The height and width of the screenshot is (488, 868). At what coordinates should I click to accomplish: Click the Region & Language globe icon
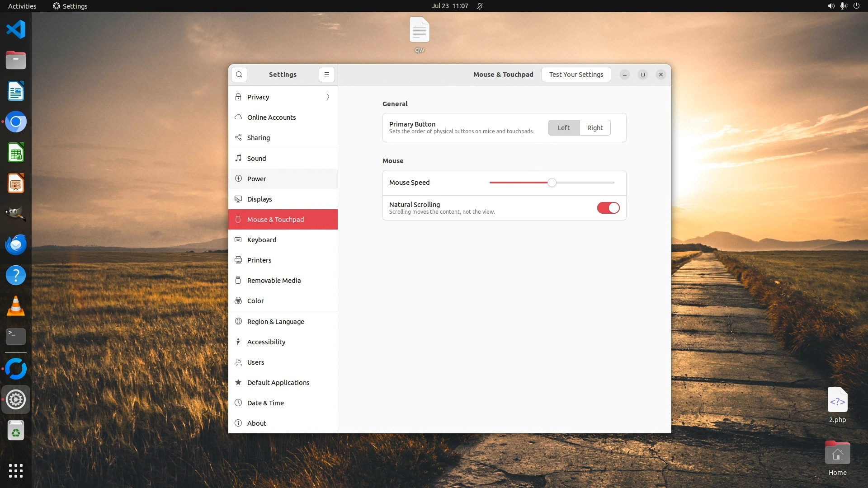238,321
